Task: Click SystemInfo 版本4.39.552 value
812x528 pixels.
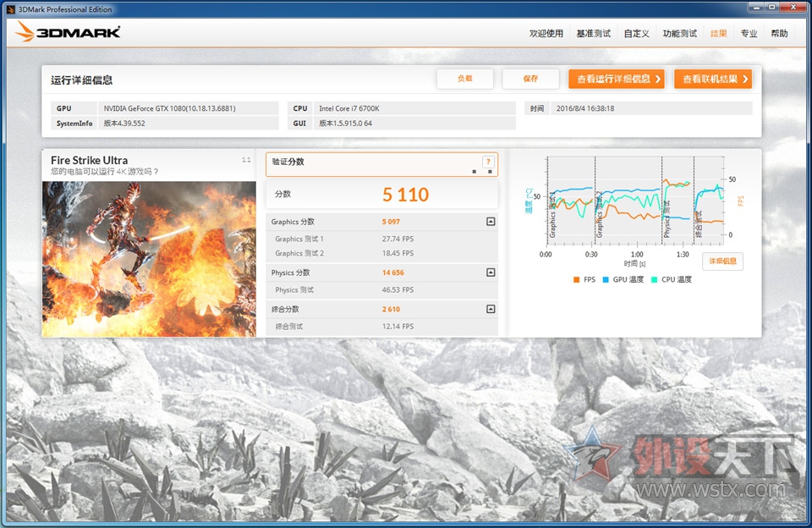Action: 124,124
